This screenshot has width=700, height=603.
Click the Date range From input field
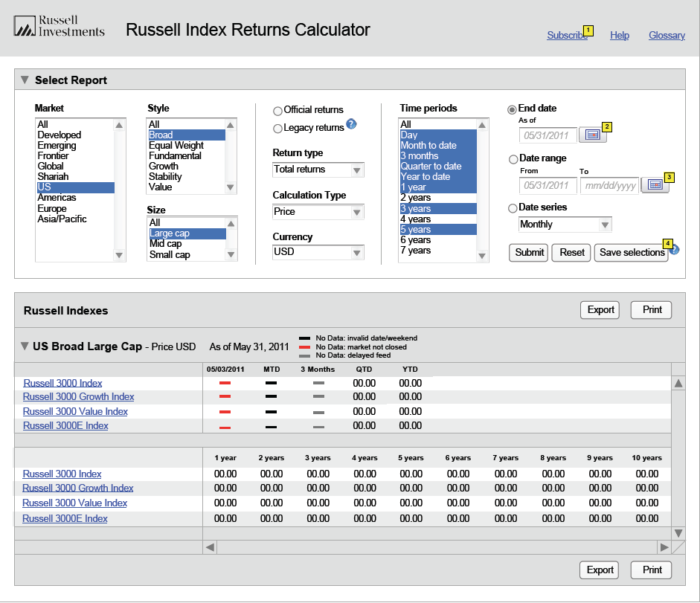(548, 185)
